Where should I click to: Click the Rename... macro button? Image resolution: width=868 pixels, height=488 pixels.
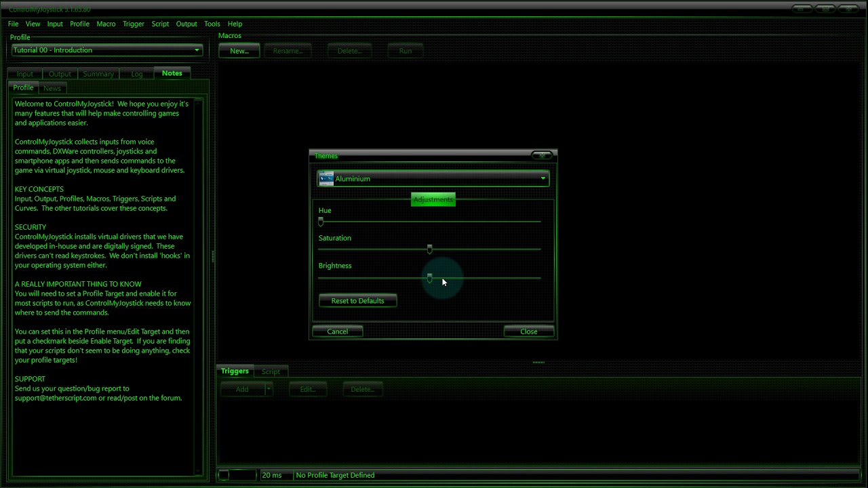tap(288, 51)
